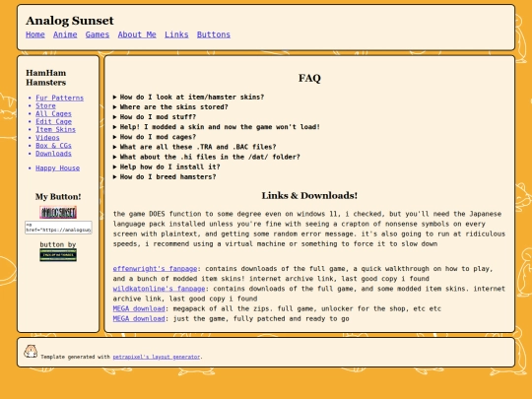Go to the Home page

35,34
